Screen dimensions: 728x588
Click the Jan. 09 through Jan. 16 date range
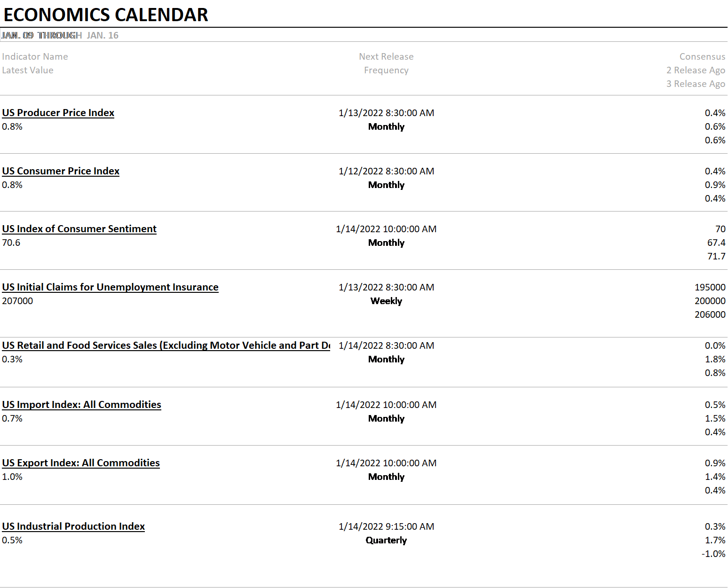[60, 35]
